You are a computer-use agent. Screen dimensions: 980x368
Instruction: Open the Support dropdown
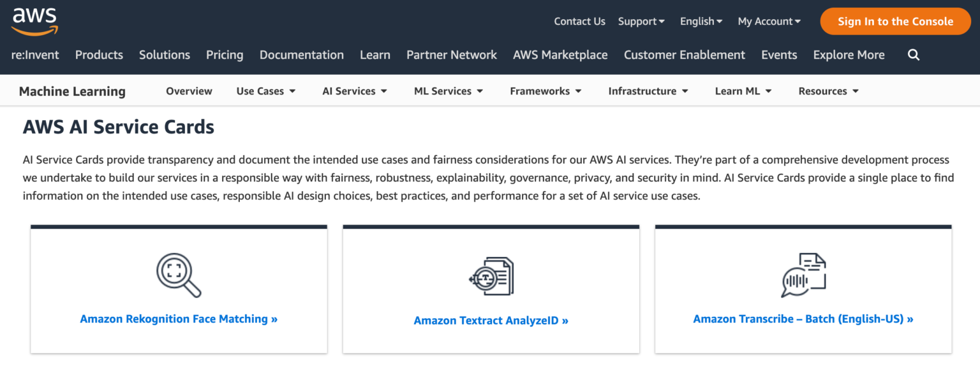pyautogui.click(x=640, y=21)
